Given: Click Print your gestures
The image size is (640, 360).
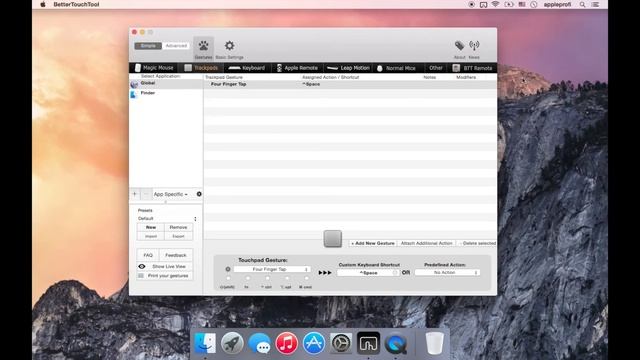Looking at the screenshot, I should (165, 276).
